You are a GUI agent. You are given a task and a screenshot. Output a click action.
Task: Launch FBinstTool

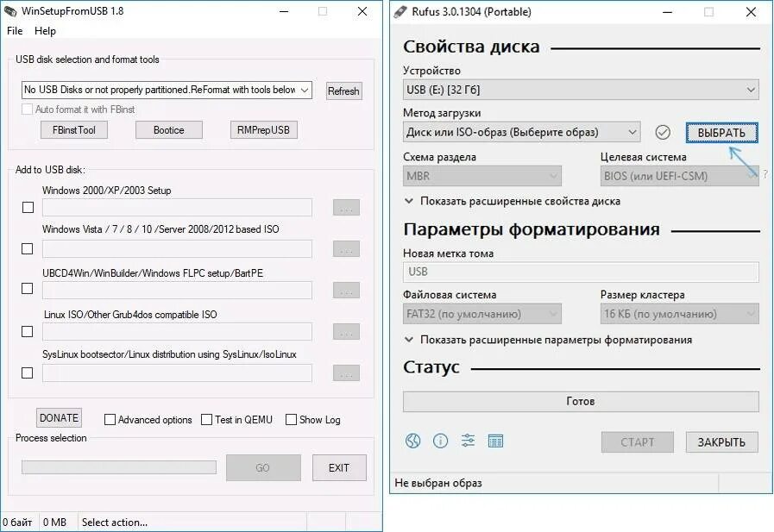[74, 130]
